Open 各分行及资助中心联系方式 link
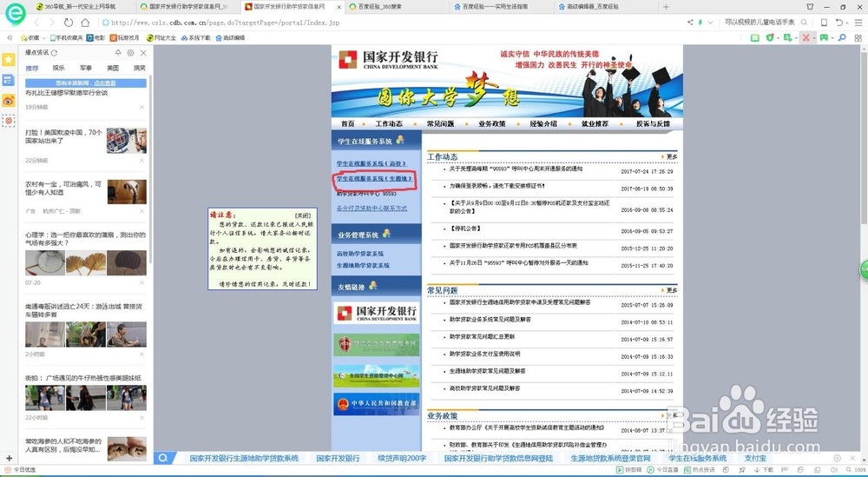Image resolution: width=868 pixels, height=477 pixels. (372, 209)
